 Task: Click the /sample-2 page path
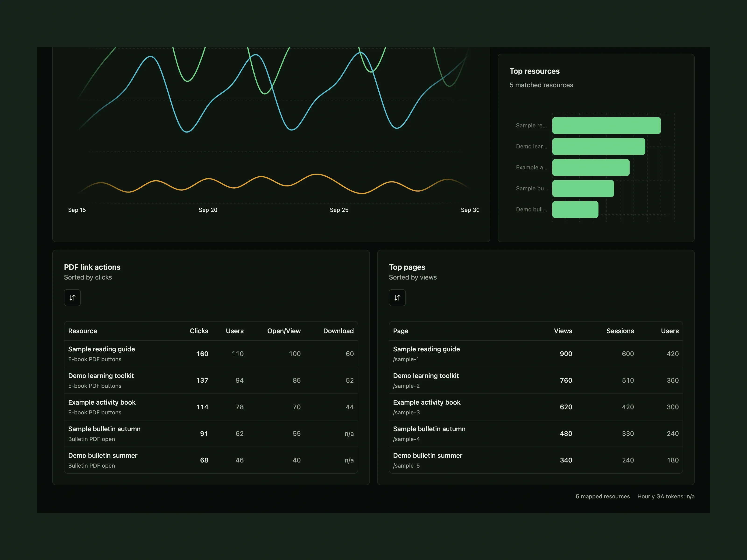[x=406, y=386]
